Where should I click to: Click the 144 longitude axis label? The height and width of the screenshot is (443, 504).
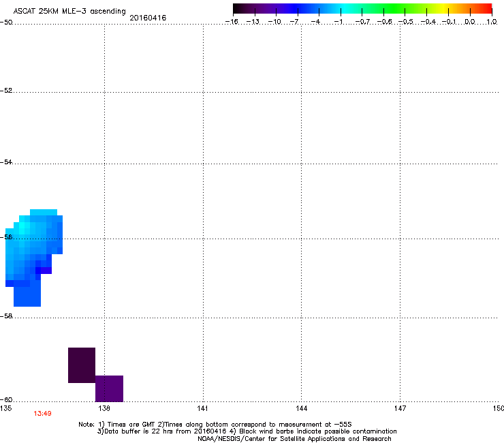pos(301,408)
